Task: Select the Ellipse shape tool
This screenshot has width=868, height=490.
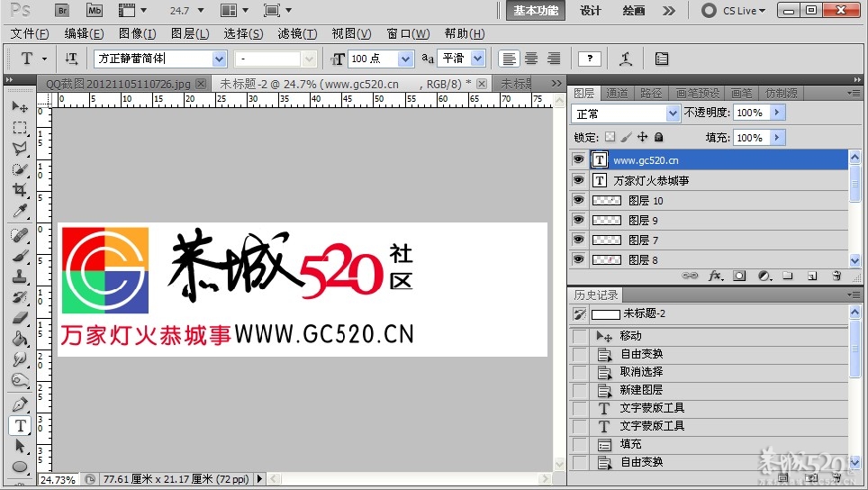Action: point(20,467)
